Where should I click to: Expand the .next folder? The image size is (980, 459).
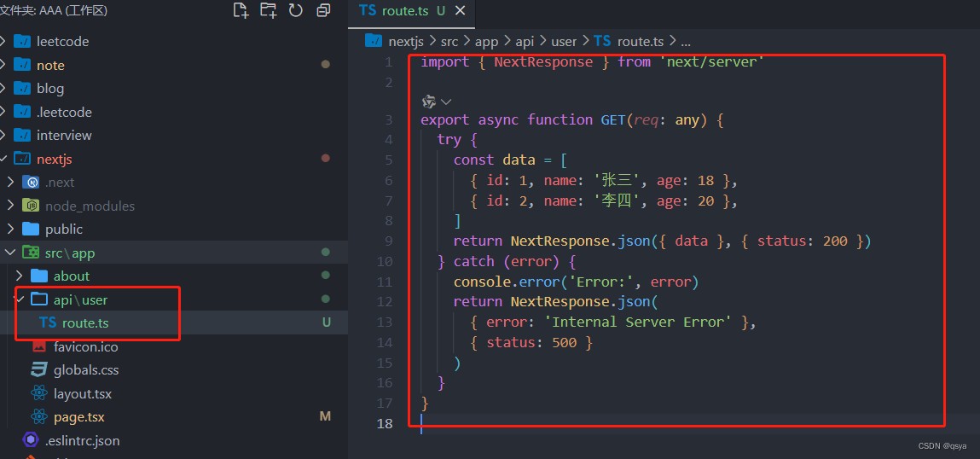point(10,182)
